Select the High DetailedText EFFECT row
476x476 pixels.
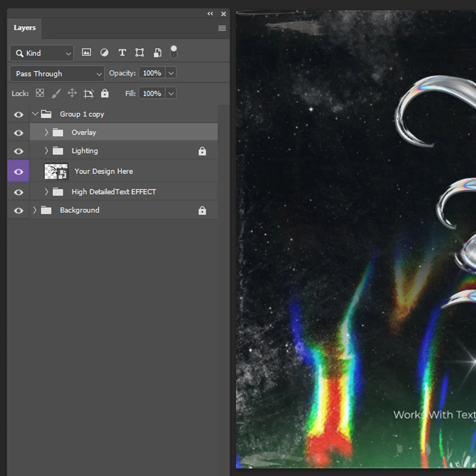pyautogui.click(x=124, y=192)
